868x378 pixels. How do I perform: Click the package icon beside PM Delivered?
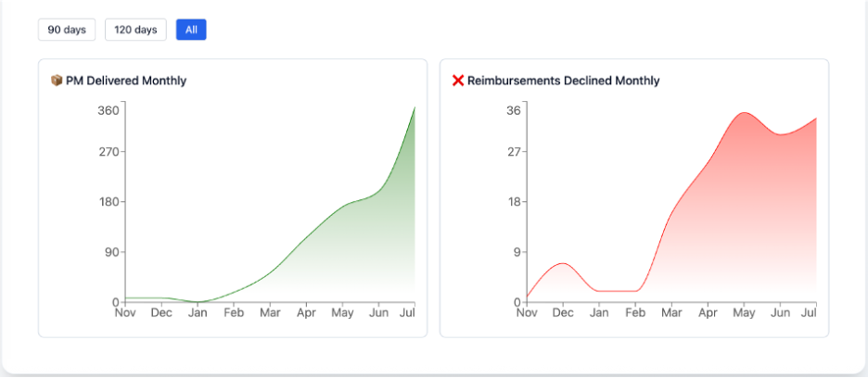[57, 81]
